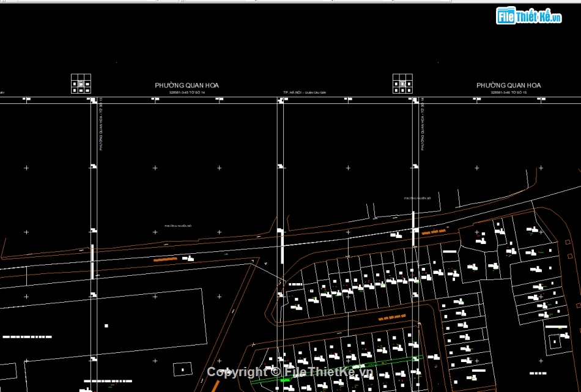
Task: Click the PHƯỜNG NGHĨA ĐÔ label near sheet 15 border
Action: coord(418,198)
